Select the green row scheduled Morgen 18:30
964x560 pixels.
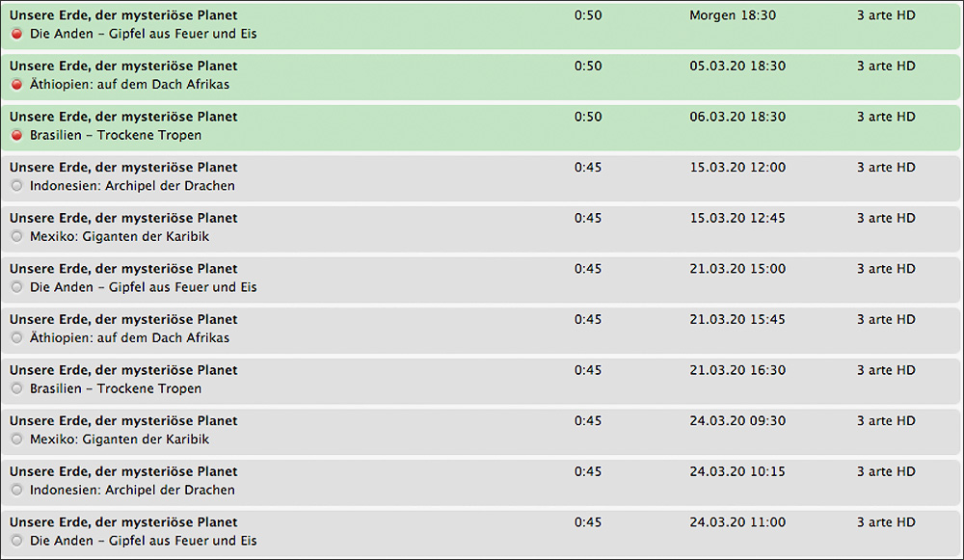coord(481,25)
